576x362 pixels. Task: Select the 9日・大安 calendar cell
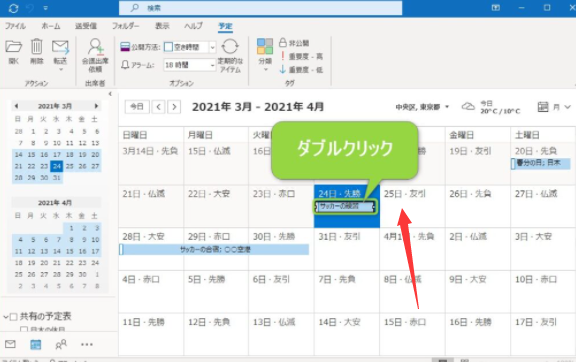coord(478,292)
